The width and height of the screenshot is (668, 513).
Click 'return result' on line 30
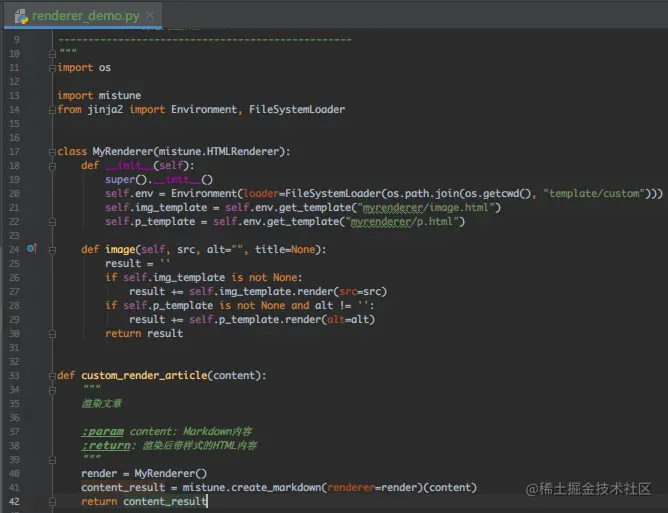pos(144,333)
